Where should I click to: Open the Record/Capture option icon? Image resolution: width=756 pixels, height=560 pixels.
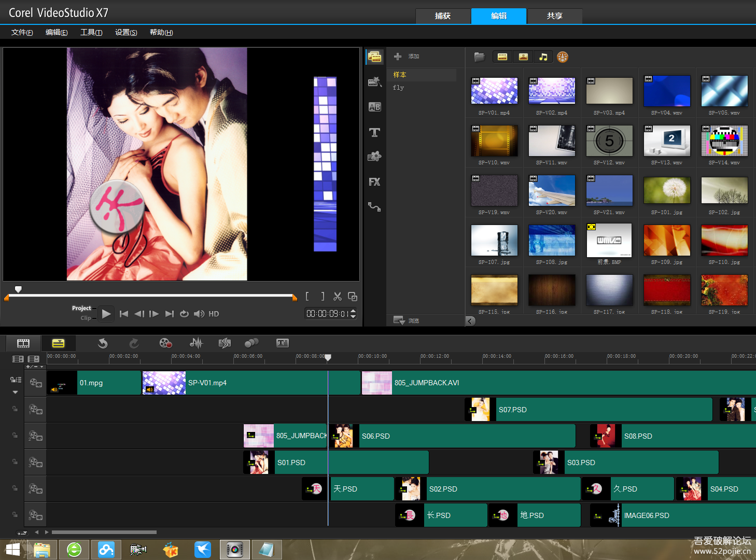pyautogui.click(x=165, y=343)
